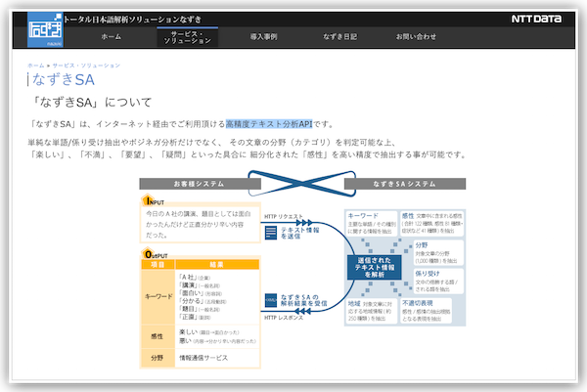The width and height of the screenshot is (587, 392).
Task: Click the 項目 table column header
Action: point(158,265)
